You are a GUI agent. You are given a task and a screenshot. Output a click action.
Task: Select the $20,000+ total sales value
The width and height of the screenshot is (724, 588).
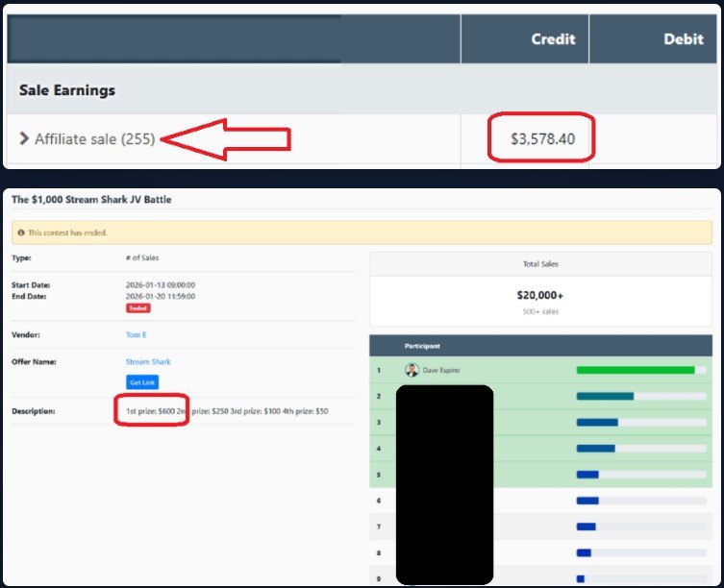540,295
